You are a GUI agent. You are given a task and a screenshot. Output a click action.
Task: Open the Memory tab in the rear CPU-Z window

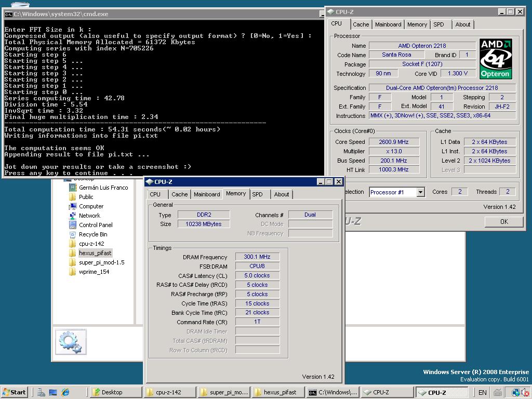pos(417,24)
